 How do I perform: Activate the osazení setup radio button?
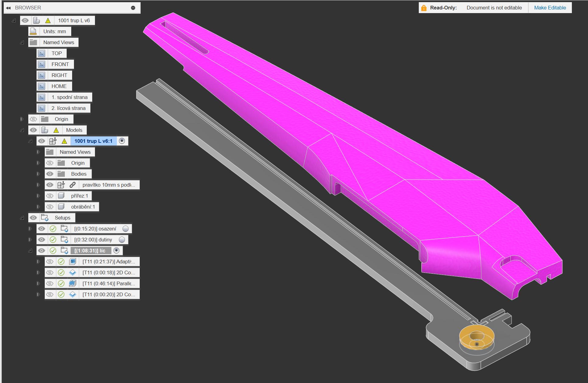click(125, 229)
